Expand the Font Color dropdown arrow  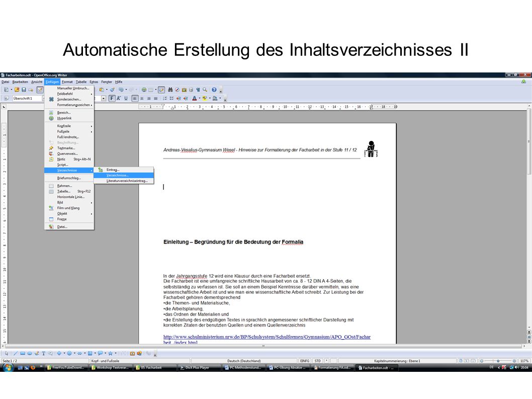pyautogui.click(x=200, y=99)
